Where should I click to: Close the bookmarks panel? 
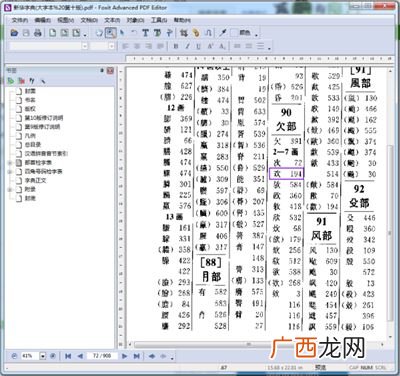(110, 70)
